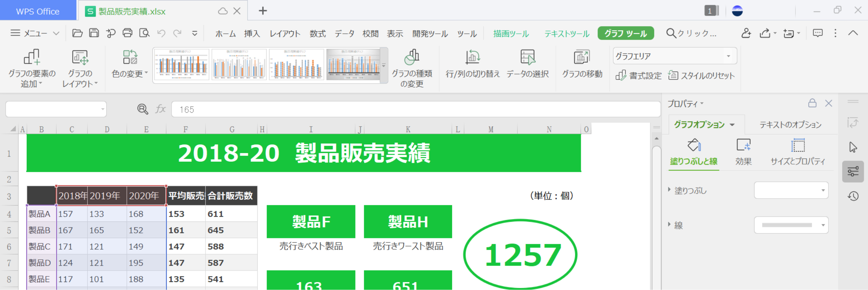This screenshot has height=290, width=868.
Task: Click 行/列の切り替え button
Action: pos(473,64)
